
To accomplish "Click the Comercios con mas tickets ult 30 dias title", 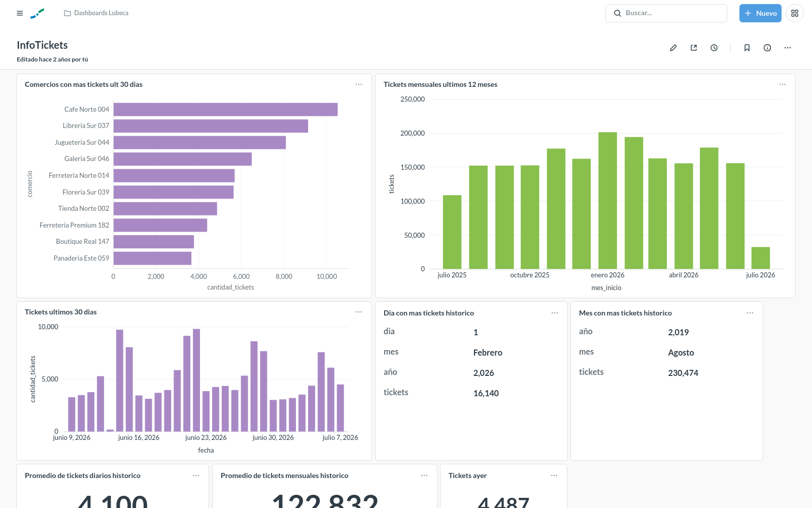I will point(84,84).
